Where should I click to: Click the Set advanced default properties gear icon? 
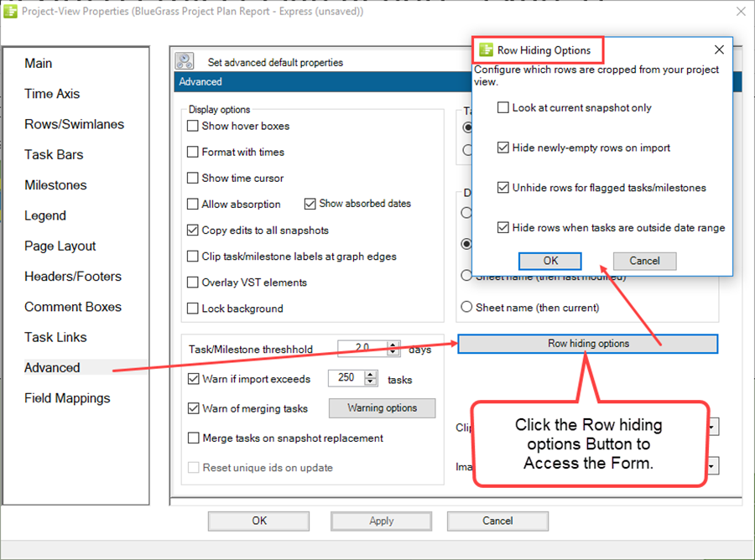tap(185, 61)
